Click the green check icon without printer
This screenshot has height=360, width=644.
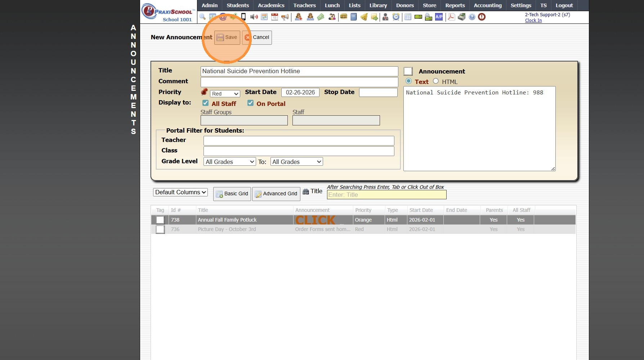tap(418, 17)
